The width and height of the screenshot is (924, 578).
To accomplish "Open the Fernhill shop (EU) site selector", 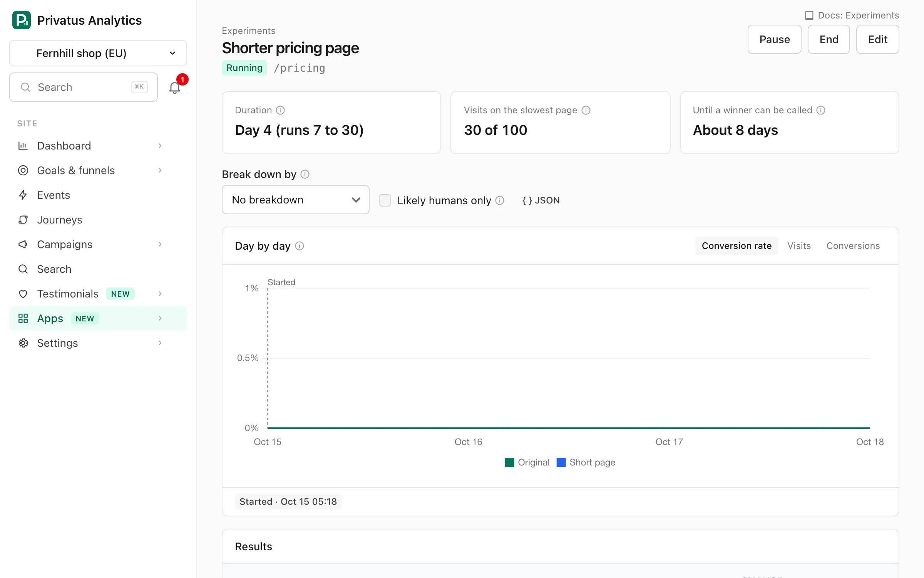I will click(x=98, y=53).
